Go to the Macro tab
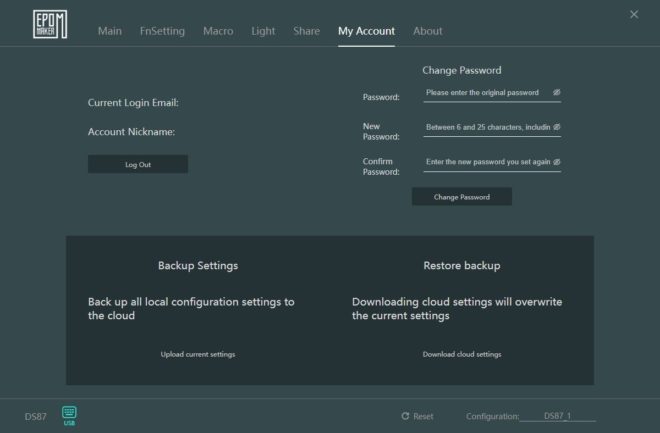The image size is (660, 433). tap(218, 31)
